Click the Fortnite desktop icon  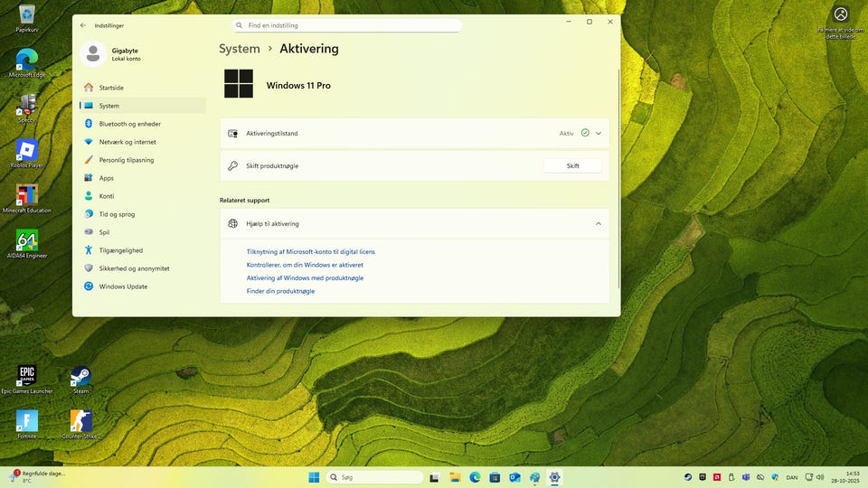(x=27, y=421)
